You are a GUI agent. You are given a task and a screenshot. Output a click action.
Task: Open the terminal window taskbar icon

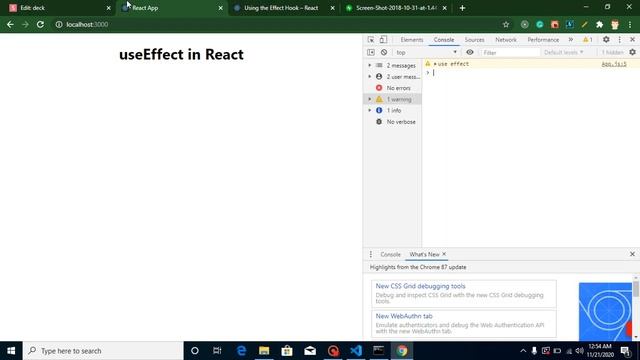tap(379, 351)
